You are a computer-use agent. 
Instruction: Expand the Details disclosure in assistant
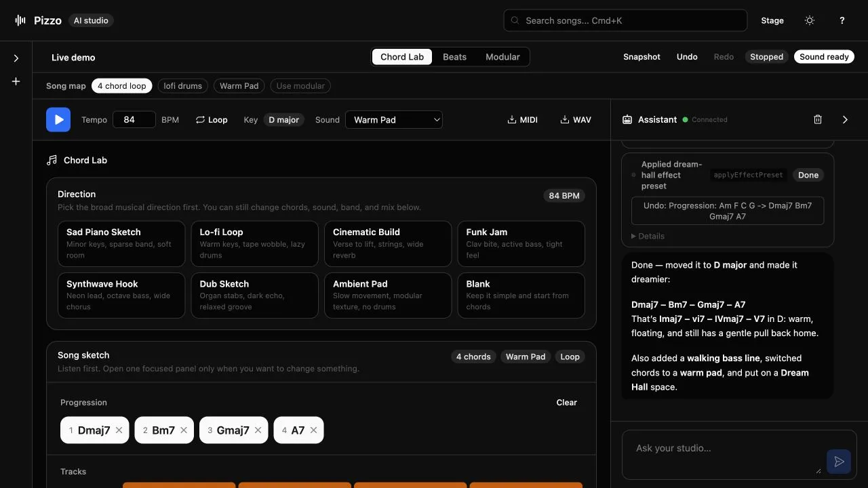tap(648, 236)
